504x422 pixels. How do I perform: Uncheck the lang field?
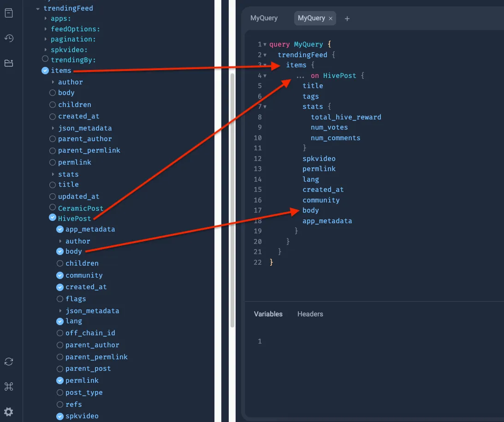pyautogui.click(x=60, y=321)
